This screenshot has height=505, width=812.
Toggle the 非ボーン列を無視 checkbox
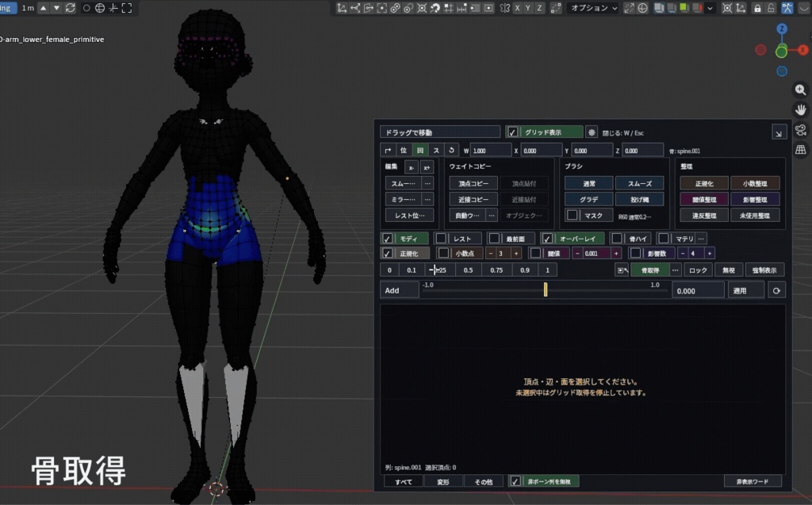[515, 481]
